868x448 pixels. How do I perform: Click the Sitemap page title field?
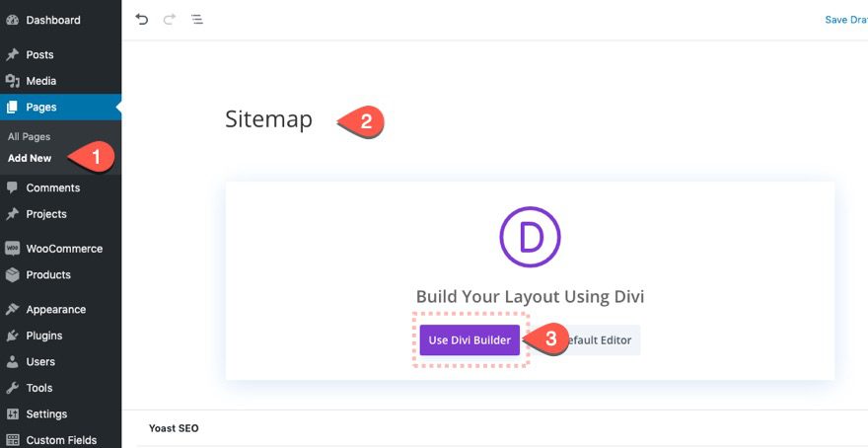point(268,119)
